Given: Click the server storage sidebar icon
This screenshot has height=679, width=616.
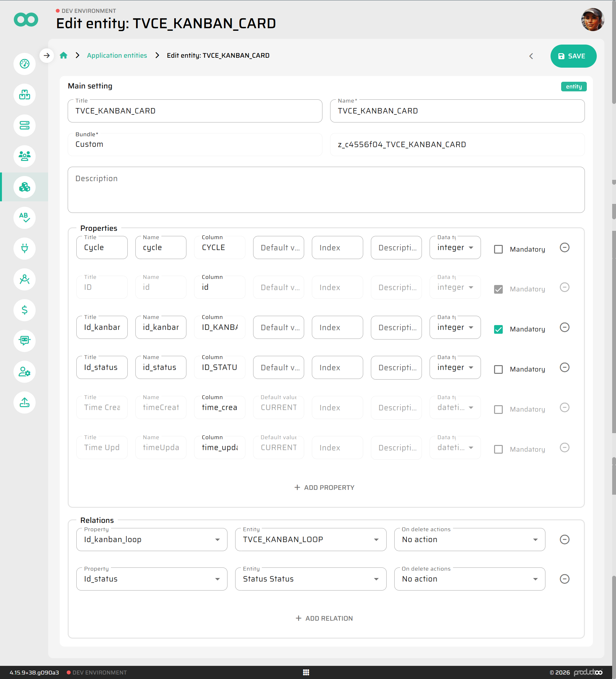Looking at the screenshot, I should point(24,125).
